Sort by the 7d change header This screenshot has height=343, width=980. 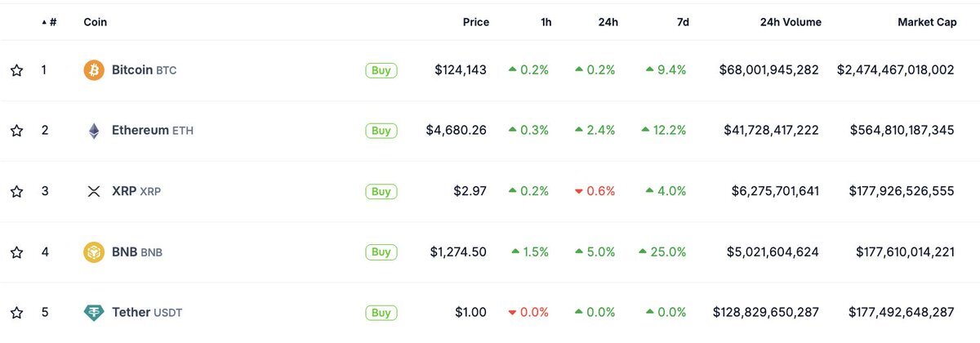682,23
